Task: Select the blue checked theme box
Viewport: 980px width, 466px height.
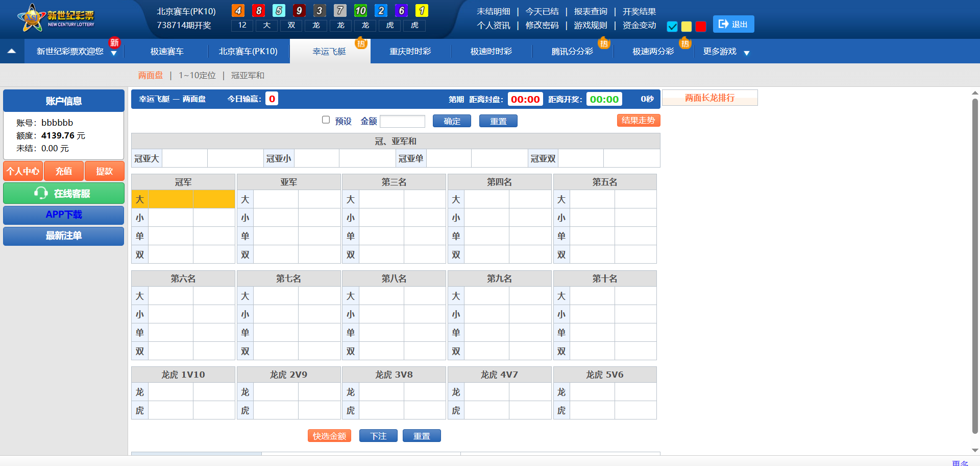Action: pyautogui.click(x=672, y=27)
